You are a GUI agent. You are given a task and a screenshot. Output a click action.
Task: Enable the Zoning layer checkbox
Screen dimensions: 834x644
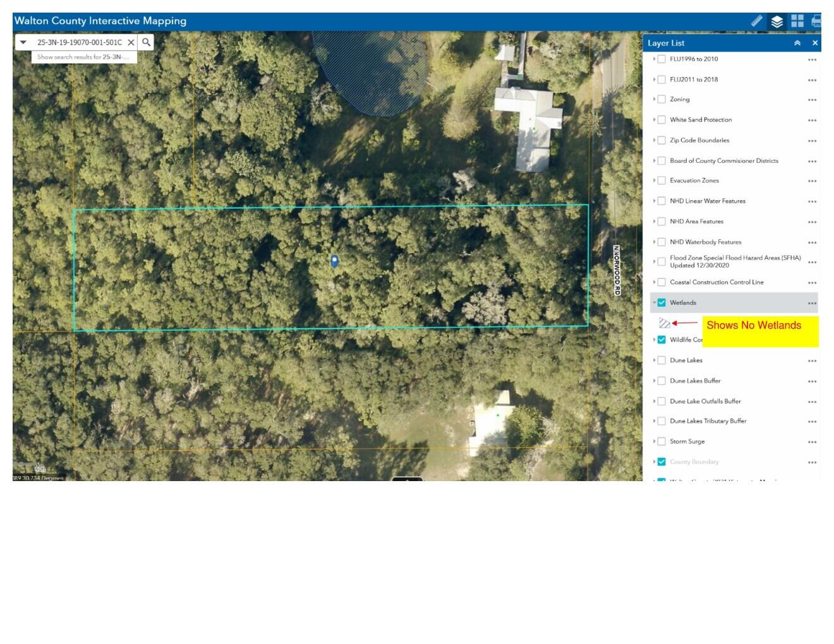pos(662,99)
